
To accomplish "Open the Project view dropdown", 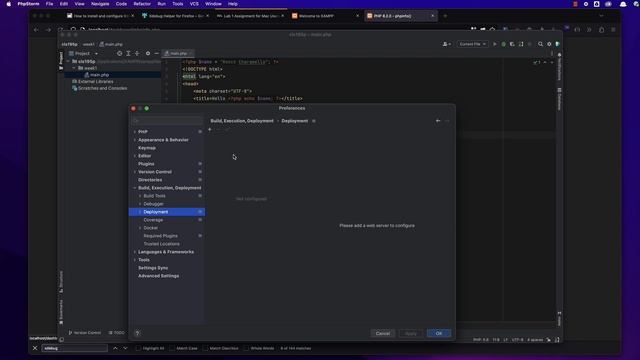I will coord(83,53).
